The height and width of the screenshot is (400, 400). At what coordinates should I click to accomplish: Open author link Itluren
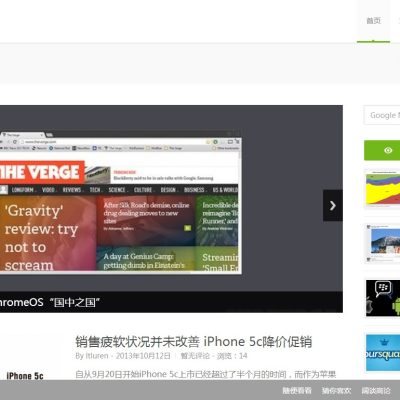pyautogui.click(x=97, y=356)
